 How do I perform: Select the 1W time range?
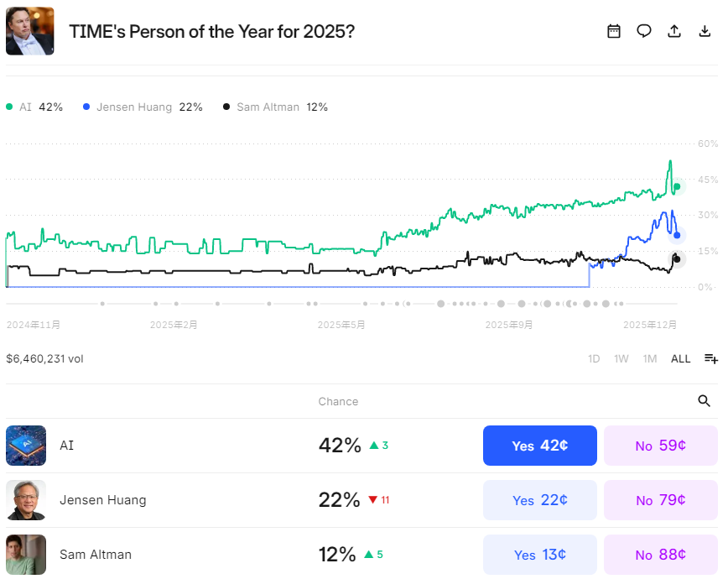[x=621, y=358]
